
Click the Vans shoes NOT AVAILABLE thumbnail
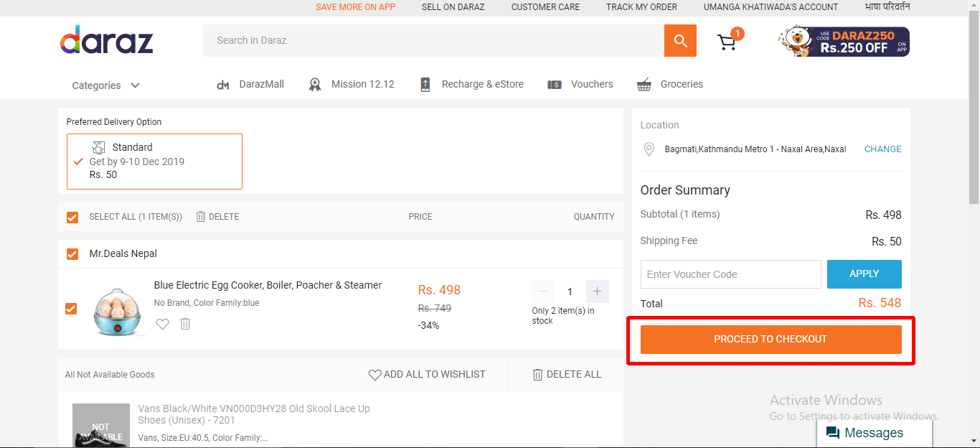[101, 426]
